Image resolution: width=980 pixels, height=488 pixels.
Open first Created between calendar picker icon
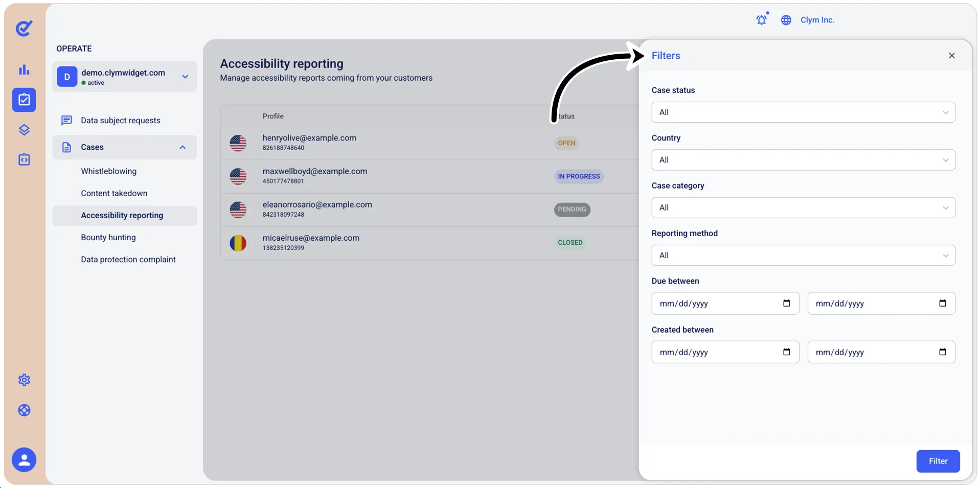tap(787, 352)
